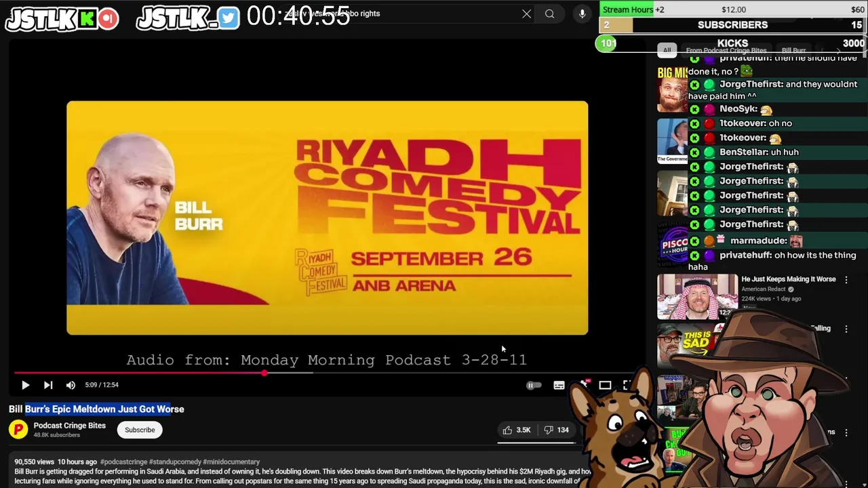The width and height of the screenshot is (868, 488).
Task: Click marmadude's chat message
Action: coord(778,241)
